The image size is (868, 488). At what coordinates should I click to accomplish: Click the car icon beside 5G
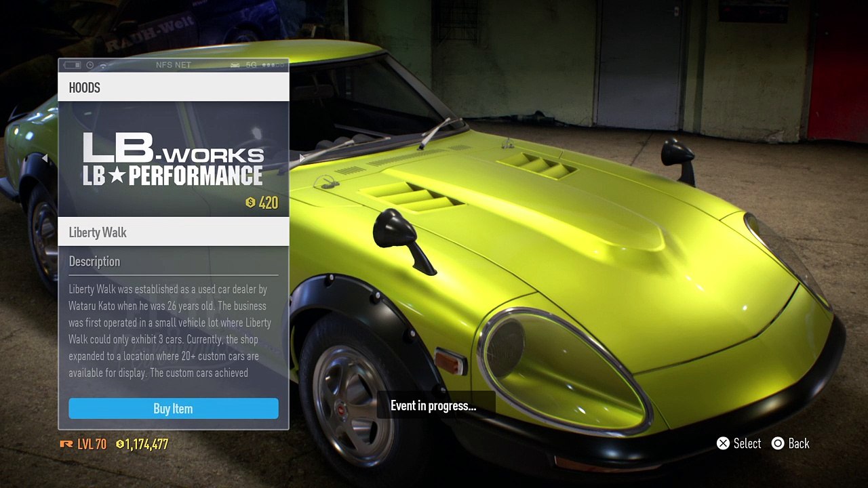235,65
